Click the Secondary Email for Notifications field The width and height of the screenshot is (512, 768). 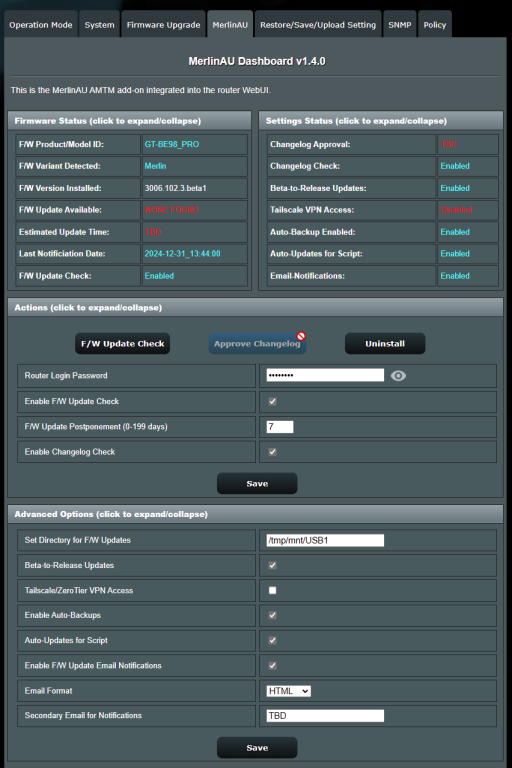(325, 716)
